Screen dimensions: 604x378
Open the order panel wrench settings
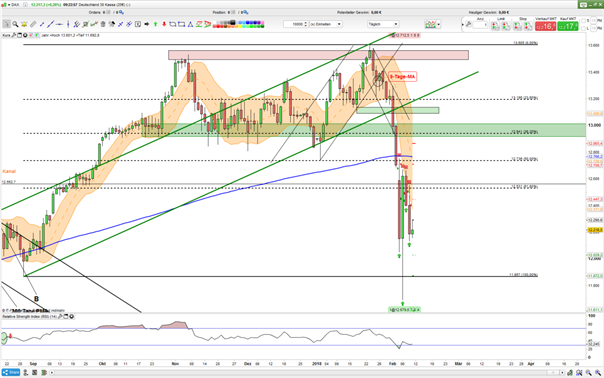tap(468, 24)
